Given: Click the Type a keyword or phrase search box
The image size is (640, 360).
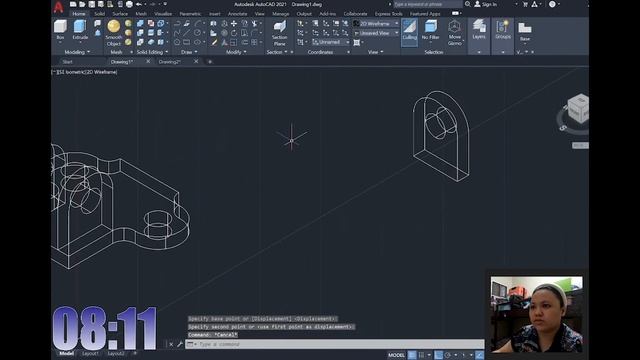Looking at the screenshot, I should tap(428, 4).
